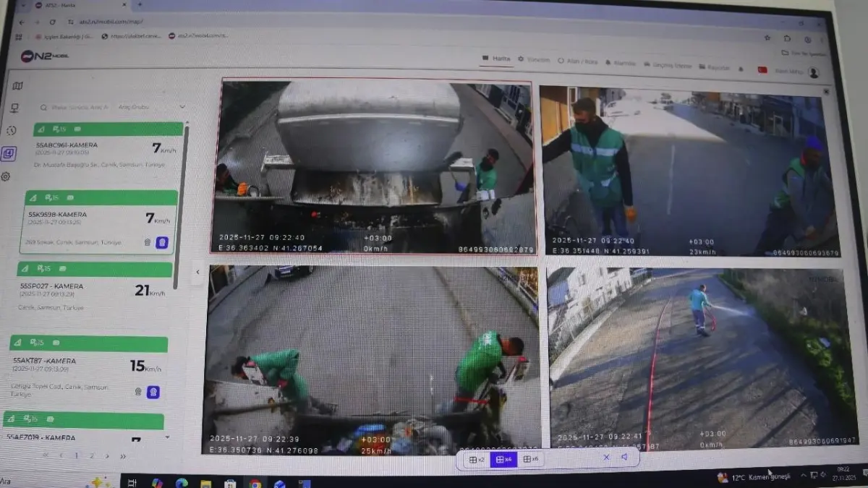
Task: Mute audio with the speaker icon
Action: click(624, 457)
